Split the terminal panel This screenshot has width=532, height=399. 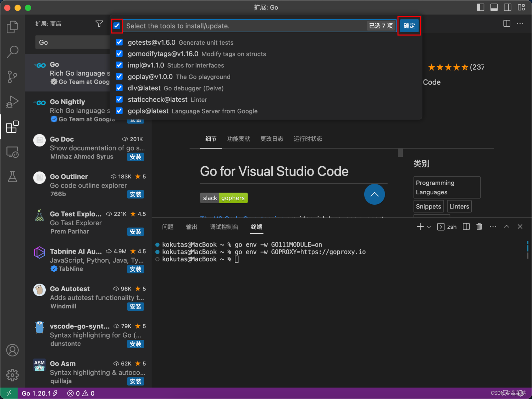(x=466, y=227)
